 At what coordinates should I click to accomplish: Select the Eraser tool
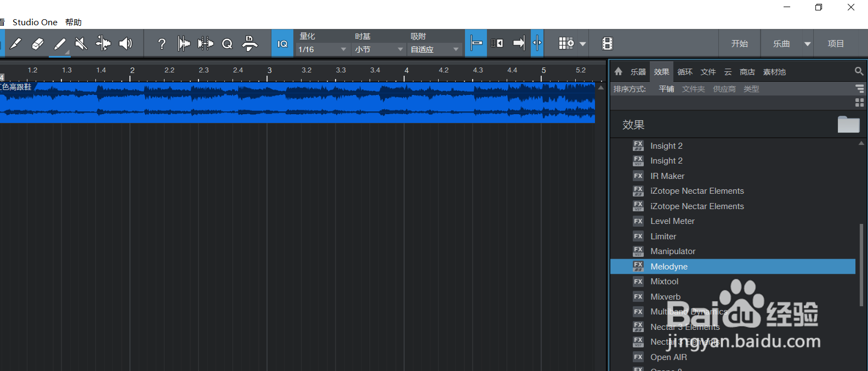coord(38,43)
